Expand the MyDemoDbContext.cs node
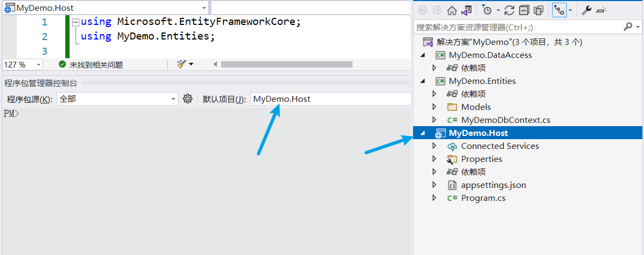The height and width of the screenshot is (255, 644). tap(435, 120)
